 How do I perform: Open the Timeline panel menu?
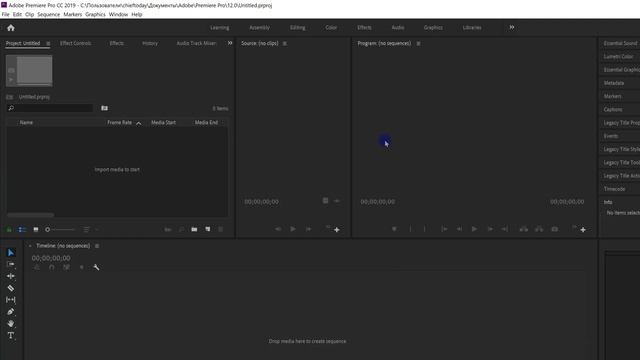tap(97, 246)
